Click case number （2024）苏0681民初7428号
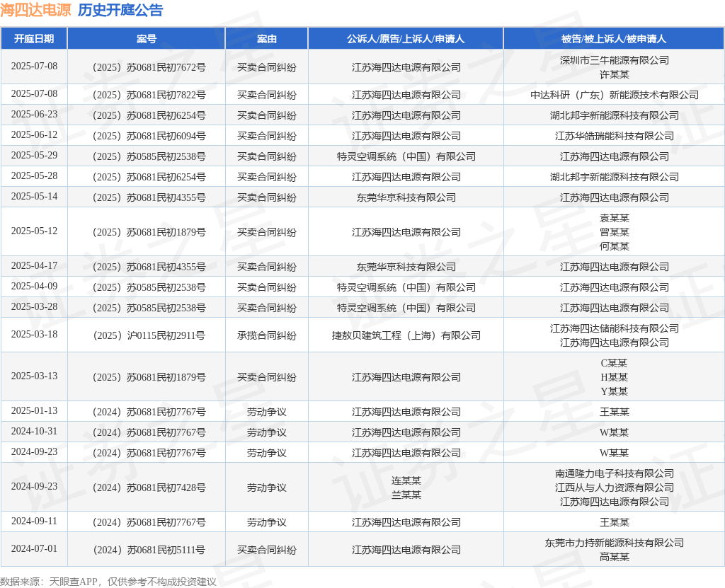Image resolution: width=725 pixels, height=588 pixels. [147, 488]
